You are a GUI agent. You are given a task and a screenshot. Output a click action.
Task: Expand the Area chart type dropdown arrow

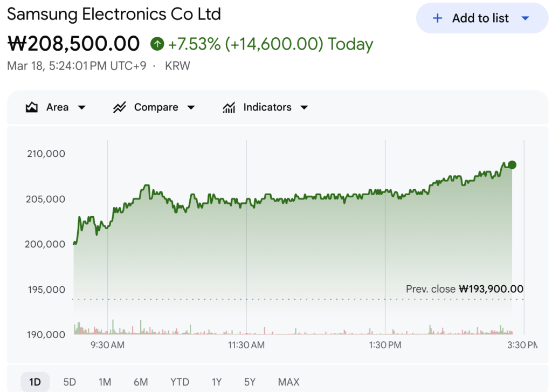[82, 107]
